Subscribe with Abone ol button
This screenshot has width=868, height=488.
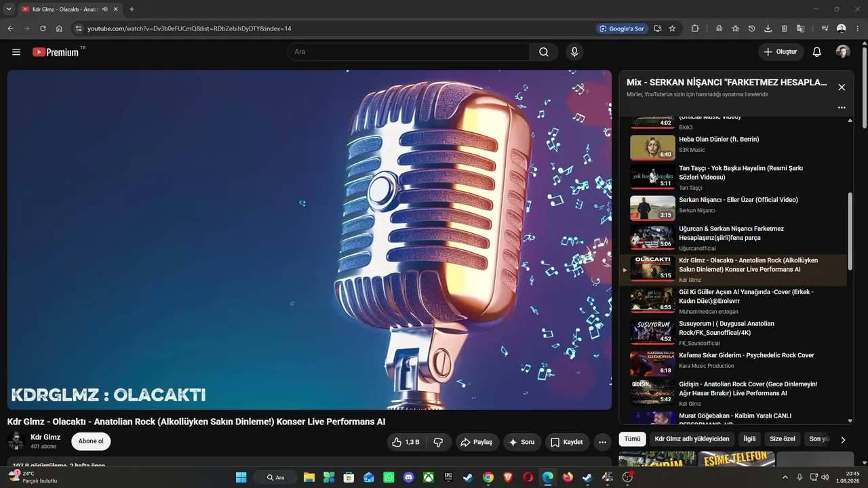pyautogui.click(x=91, y=442)
